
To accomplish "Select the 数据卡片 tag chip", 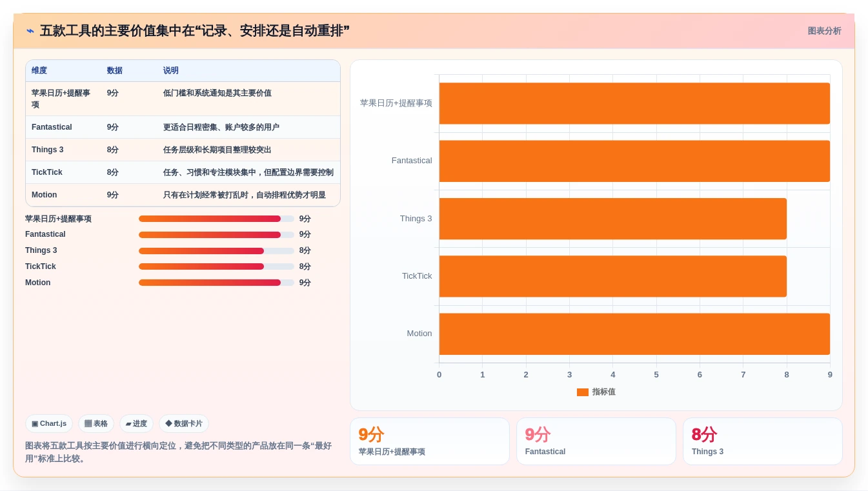I will (184, 424).
